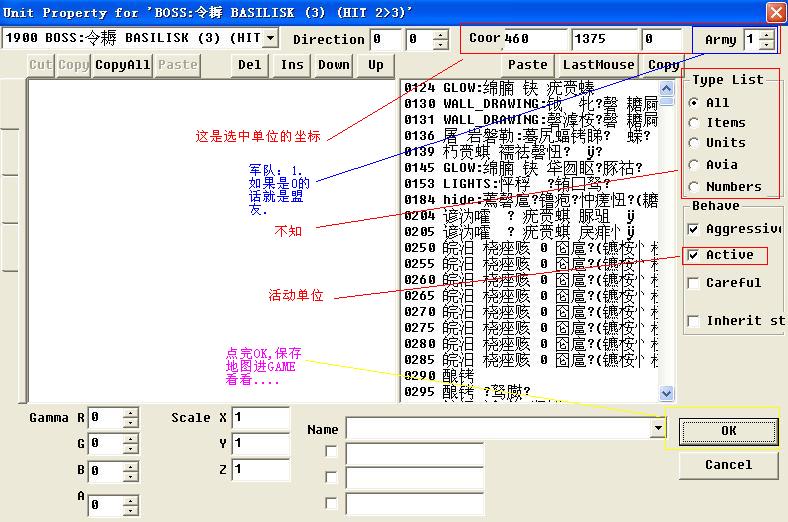Image resolution: width=788 pixels, height=522 pixels.
Task: Select the Units type filter
Action: tap(695, 143)
